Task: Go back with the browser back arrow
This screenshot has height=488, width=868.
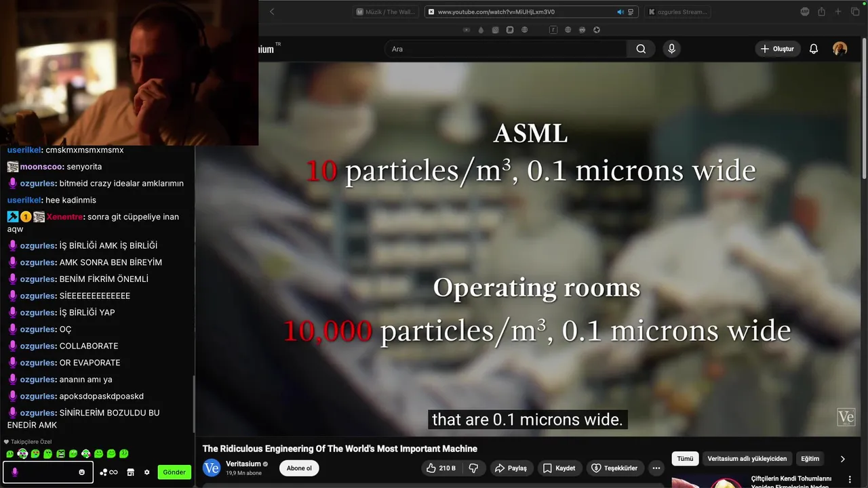Action: pos(272,12)
